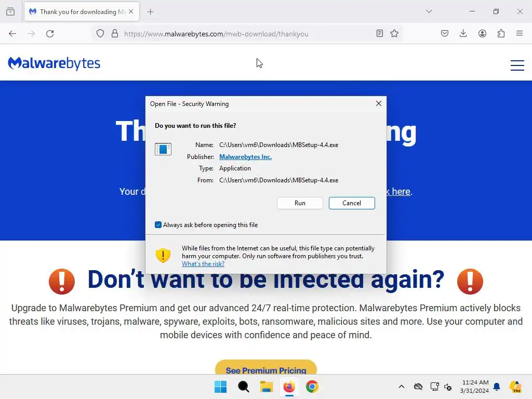Viewport: 532px width, 399px height.
Task: View site security lock information
Action: click(x=115, y=34)
